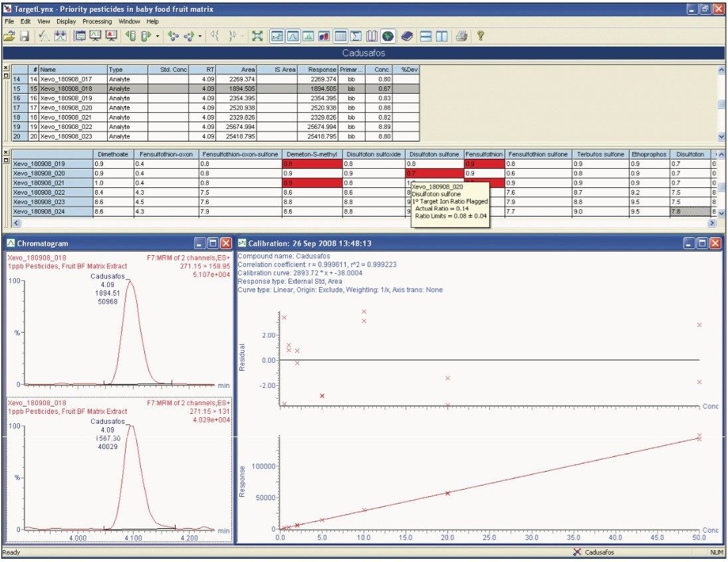Click the tile windows horizontally icon
The height and width of the screenshot is (562, 728).
click(426, 36)
